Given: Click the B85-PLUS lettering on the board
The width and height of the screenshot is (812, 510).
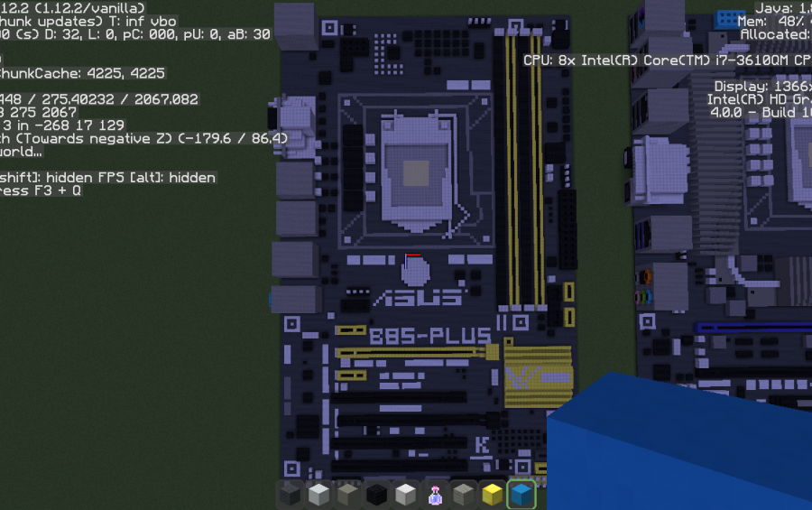Looking at the screenshot, I should [x=429, y=337].
